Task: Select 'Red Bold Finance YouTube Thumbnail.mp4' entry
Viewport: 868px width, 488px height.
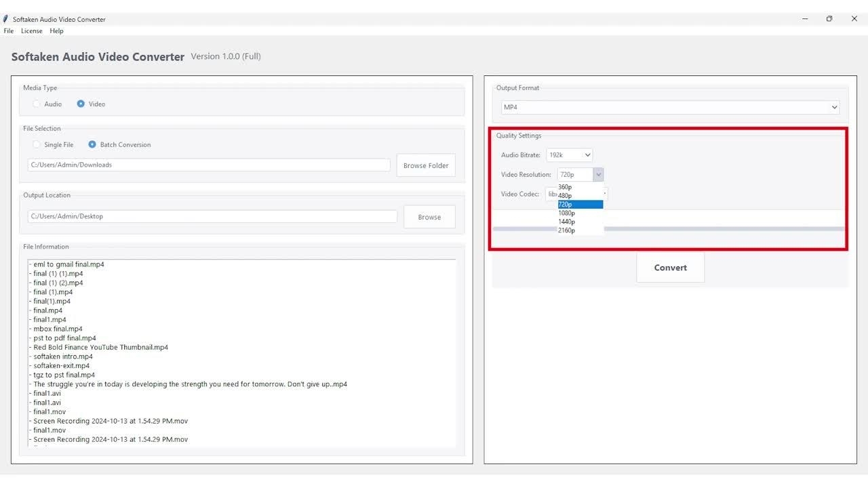Action: pos(100,347)
